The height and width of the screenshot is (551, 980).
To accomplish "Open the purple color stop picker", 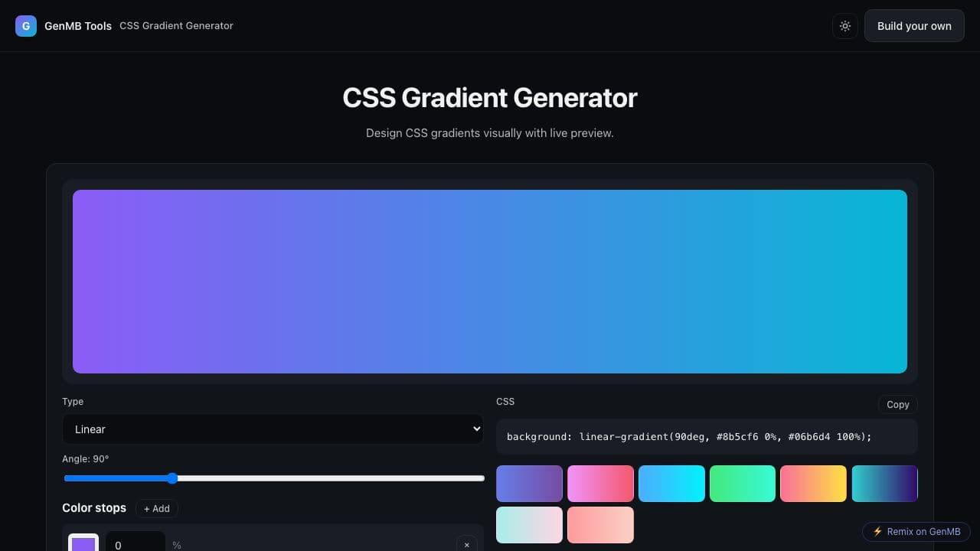I will point(83,543).
